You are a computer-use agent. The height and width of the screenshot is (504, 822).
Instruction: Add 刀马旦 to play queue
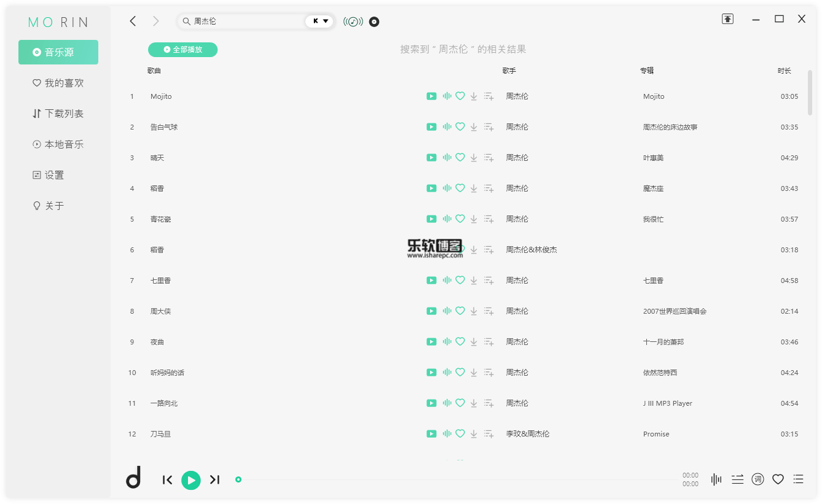tap(489, 434)
